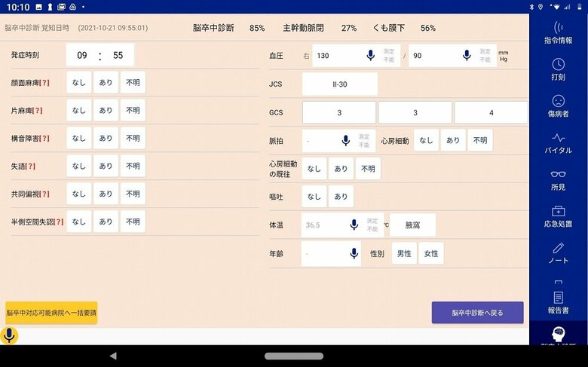
Task: Open 指令情報 in the sidebar
Action: 558,32
